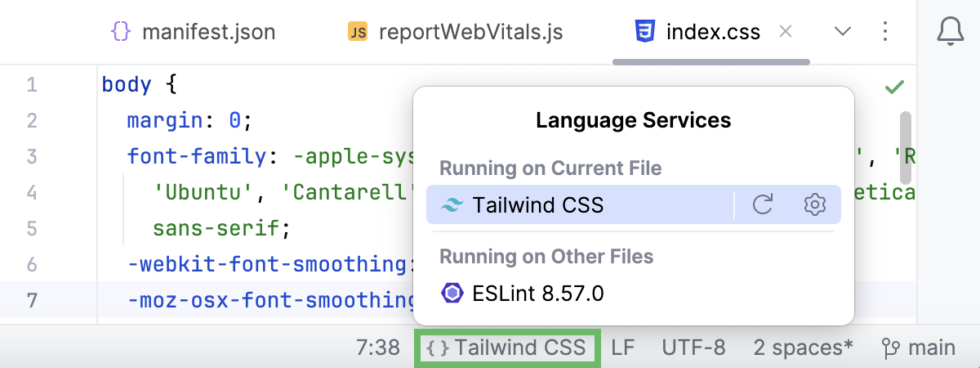Click the 'Running on Other Files' heading
Image resolution: width=980 pixels, height=368 pixels.
pos(546,256)
